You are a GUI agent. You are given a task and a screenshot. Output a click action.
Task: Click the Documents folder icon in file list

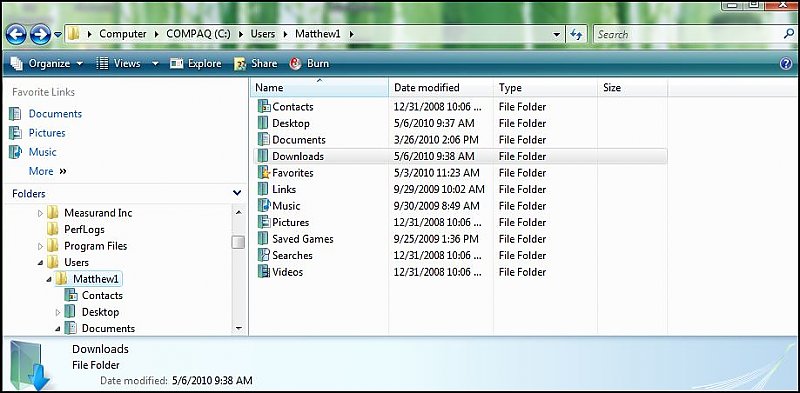[x=263, y=139]
